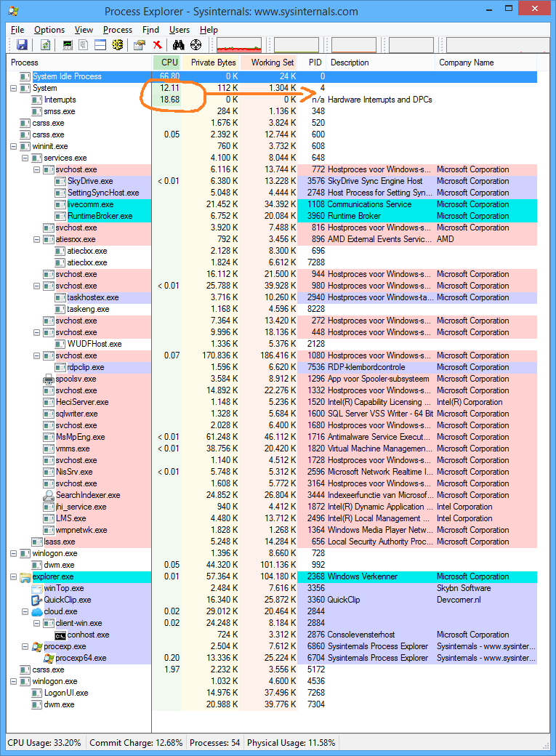Image resolution: width=556 pixels, height=756 pixels.
Task: Click the magnifier icon of SearchIndexer.exe
Action: 48,495
